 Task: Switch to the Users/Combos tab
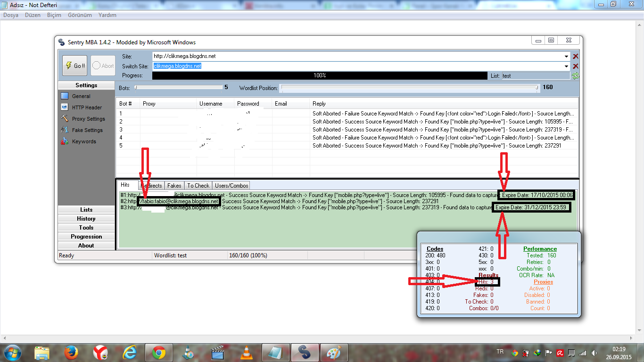click(231, 186)
